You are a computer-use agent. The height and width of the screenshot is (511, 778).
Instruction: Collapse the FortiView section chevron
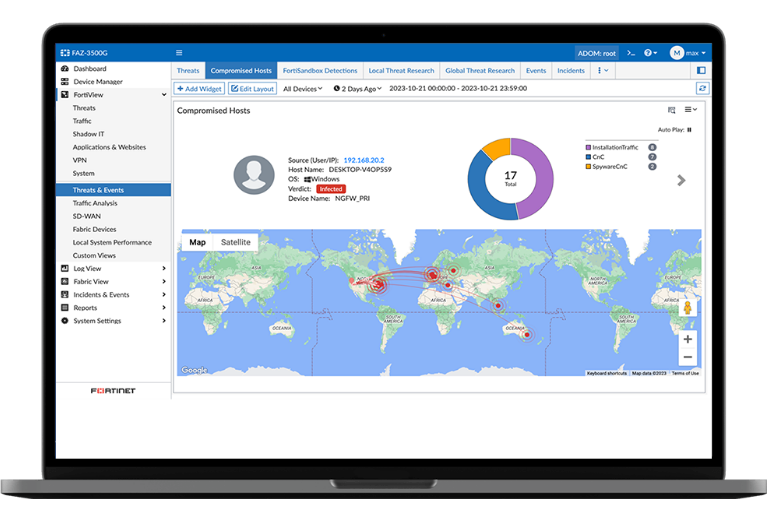tap(164, 94)
